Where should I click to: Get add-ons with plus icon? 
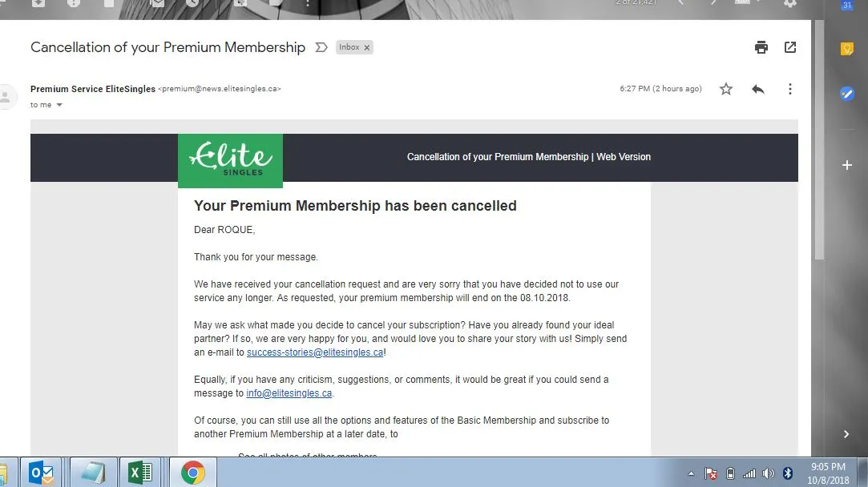847,165
